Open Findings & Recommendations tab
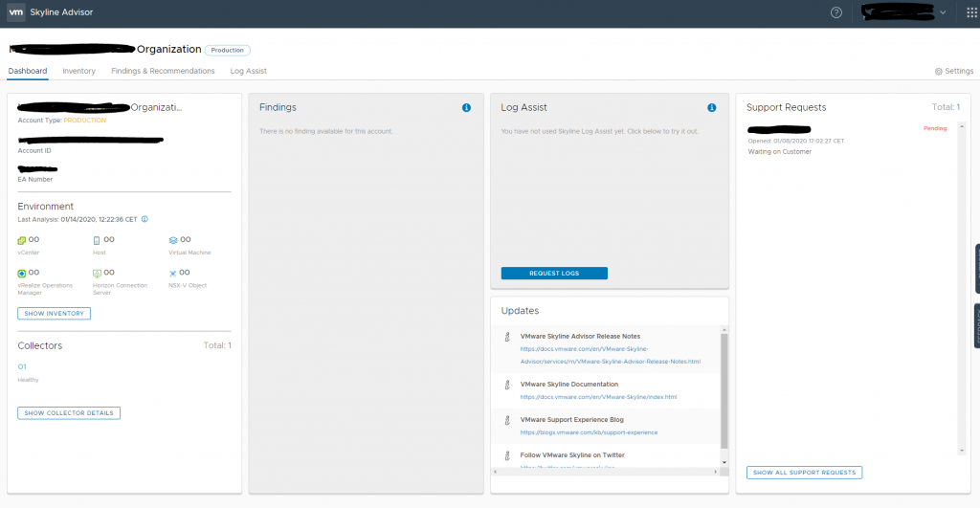The height and width of the screenshot is (508, 980). [x=163, y=71]
